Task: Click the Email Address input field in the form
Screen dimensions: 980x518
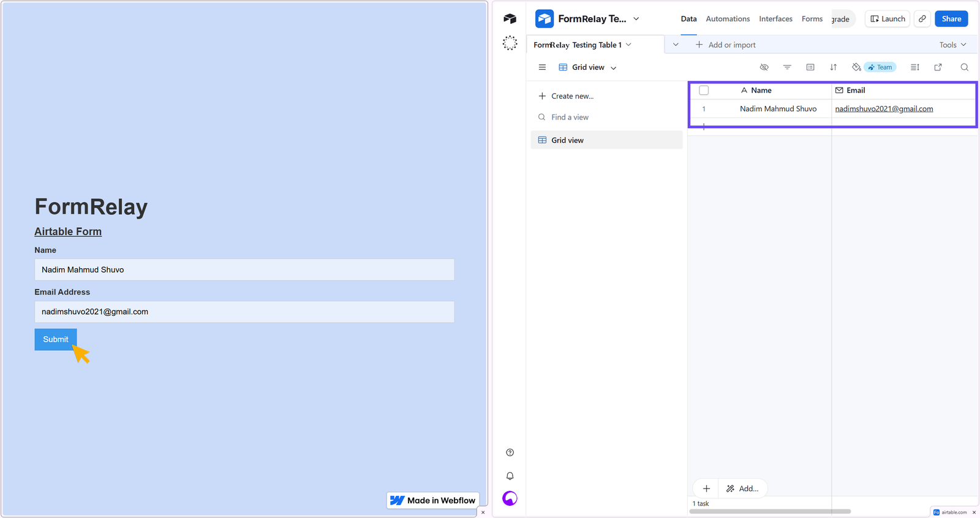Action: point(244,312)
